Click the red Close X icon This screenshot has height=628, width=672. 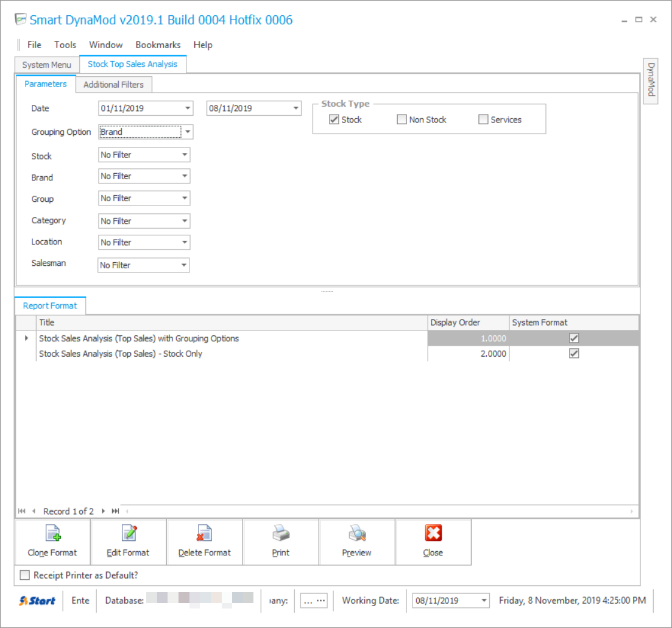(433, 533)
